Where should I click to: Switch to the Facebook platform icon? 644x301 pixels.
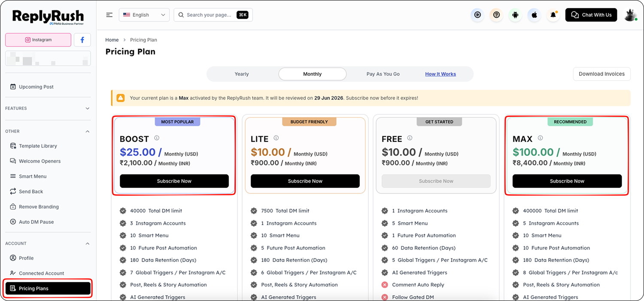click(x=82, y=40)
